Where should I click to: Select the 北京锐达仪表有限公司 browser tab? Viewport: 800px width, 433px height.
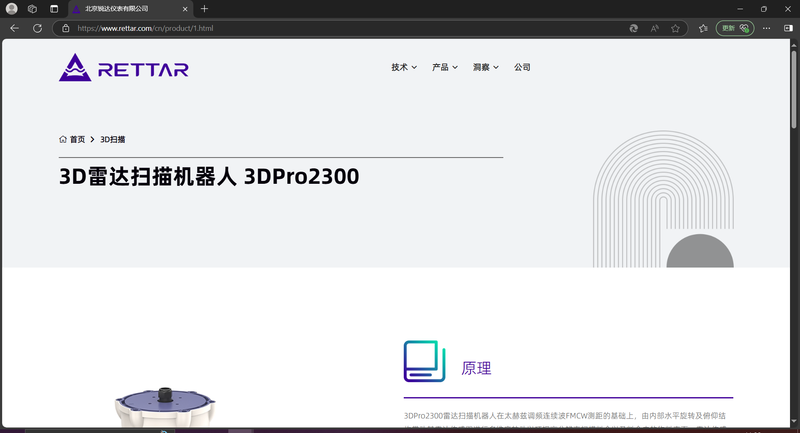130,9
